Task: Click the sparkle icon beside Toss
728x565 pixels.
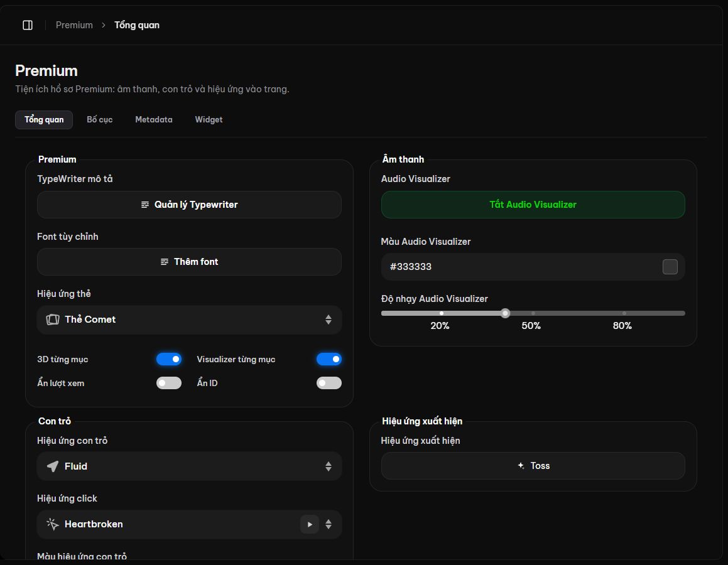Action: [x=521, y=466]
